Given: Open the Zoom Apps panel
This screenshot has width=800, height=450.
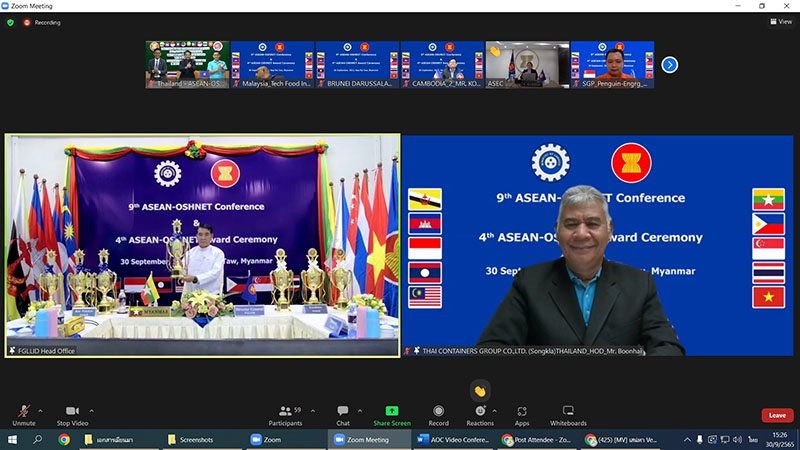Looking at the screenshot, I should coord(522,414).
